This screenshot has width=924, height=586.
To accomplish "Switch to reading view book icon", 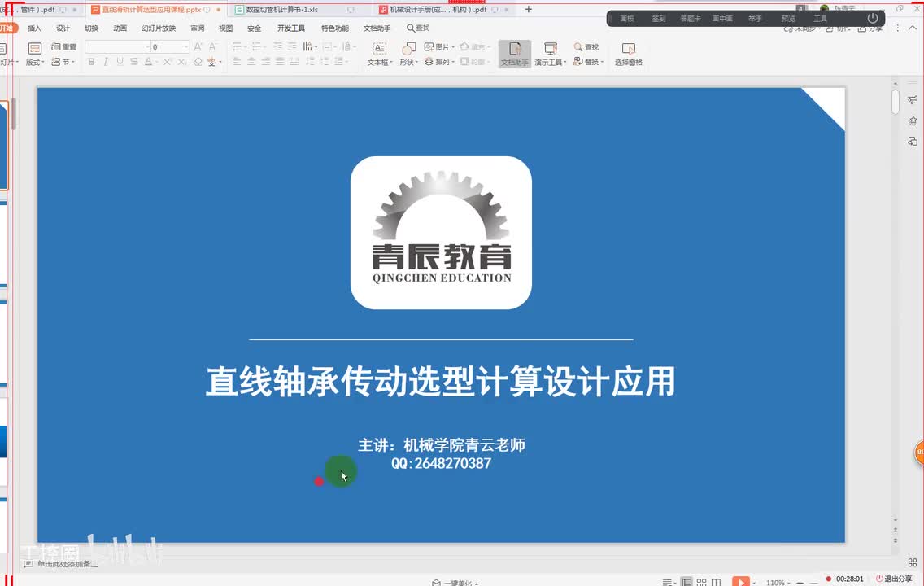I will [716, 582].
